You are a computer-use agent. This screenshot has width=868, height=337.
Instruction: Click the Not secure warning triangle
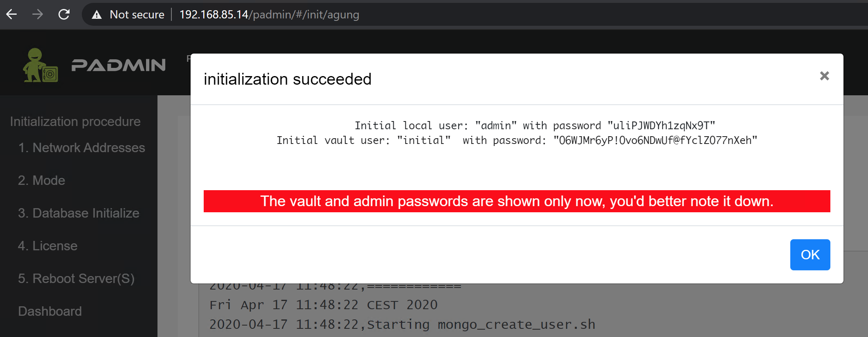97,15
